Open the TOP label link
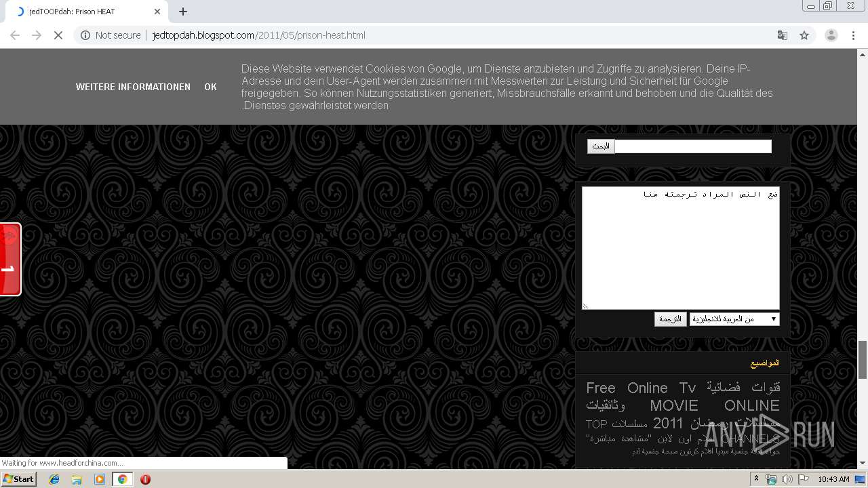 596,424
